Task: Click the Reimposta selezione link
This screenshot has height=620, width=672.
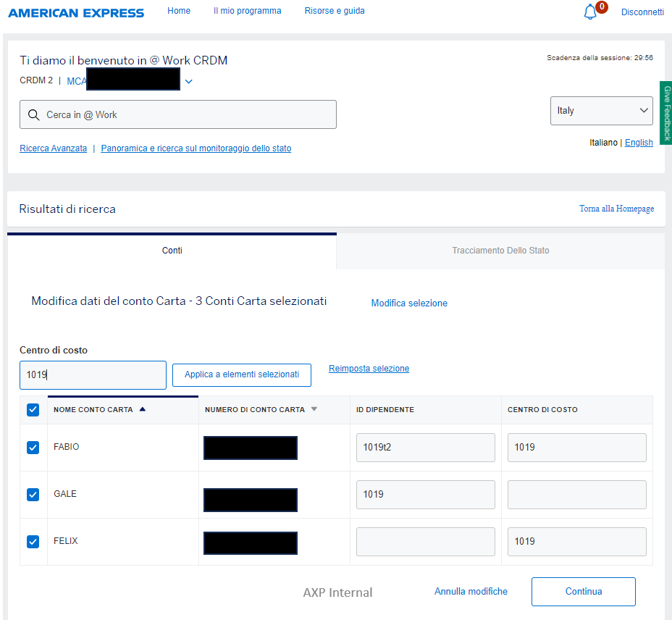Action: [x=369, y=369]
